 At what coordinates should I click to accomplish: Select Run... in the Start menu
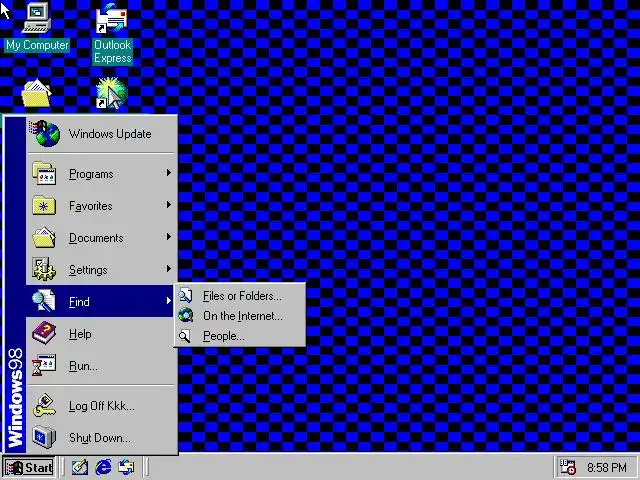click(x=100, y=366)
